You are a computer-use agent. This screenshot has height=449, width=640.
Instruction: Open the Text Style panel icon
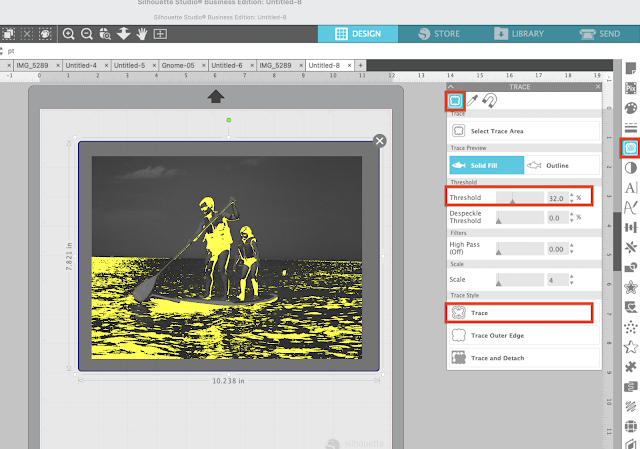[631, 187]
